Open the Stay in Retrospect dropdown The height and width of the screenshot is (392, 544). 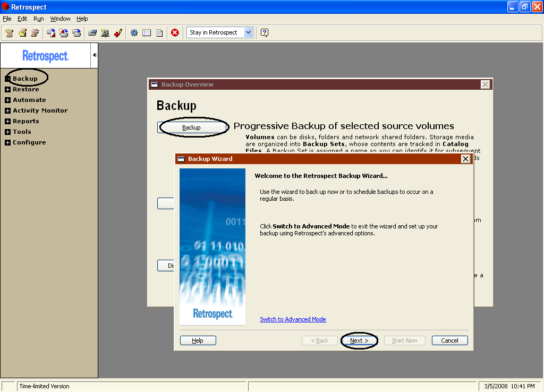(x=249, y=32)
